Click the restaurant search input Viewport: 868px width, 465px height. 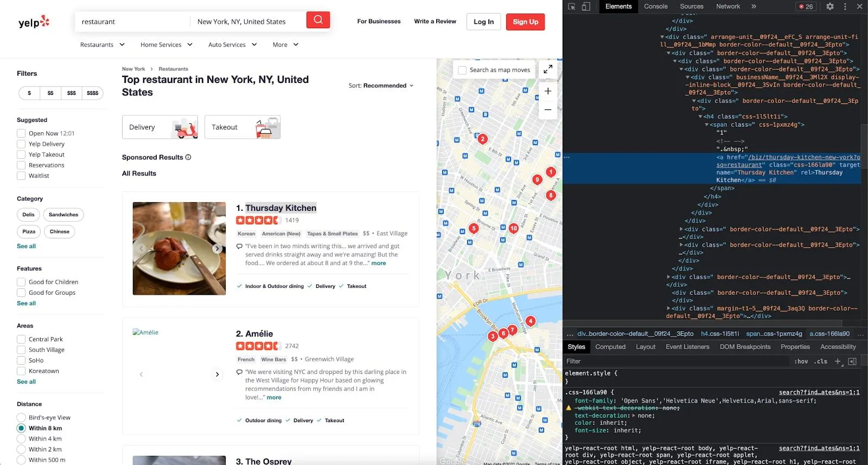tap(133, 22)
